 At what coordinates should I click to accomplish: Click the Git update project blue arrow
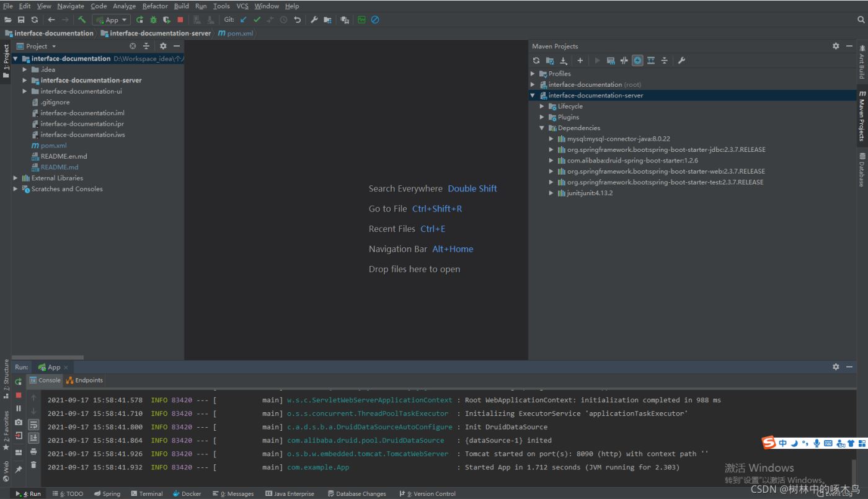pyautogui.click(x=243, y=20)
